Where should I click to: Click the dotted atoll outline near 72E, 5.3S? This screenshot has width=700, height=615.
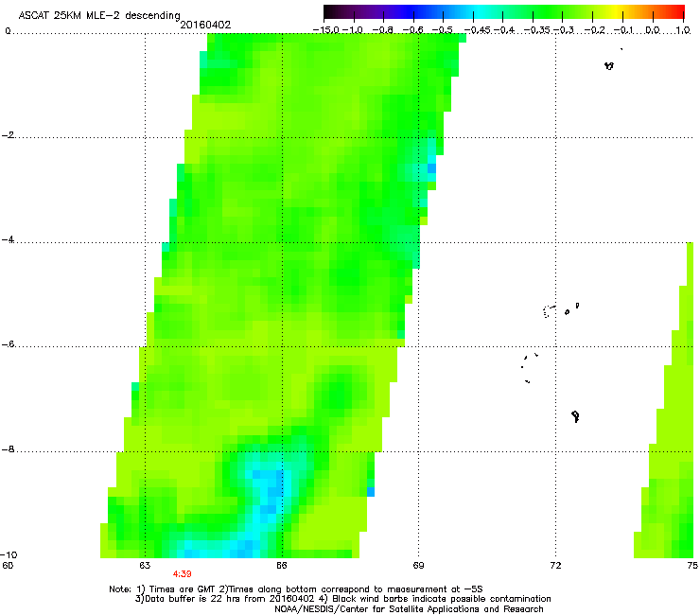[549, 311]
